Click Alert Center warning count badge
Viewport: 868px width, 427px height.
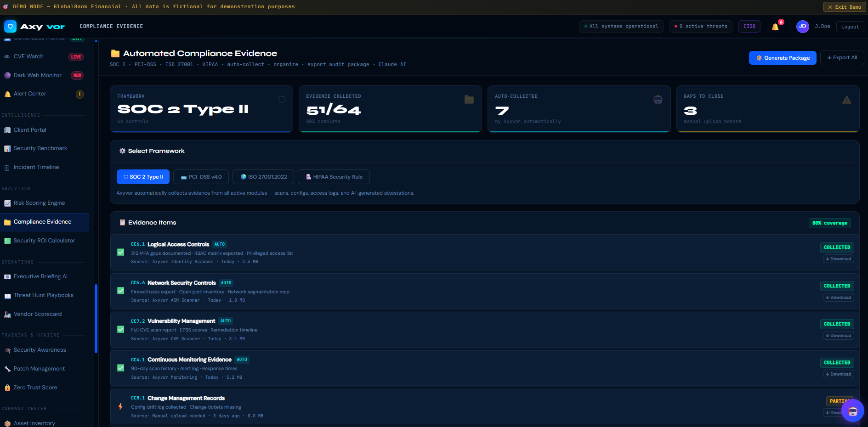coord(79,94)
